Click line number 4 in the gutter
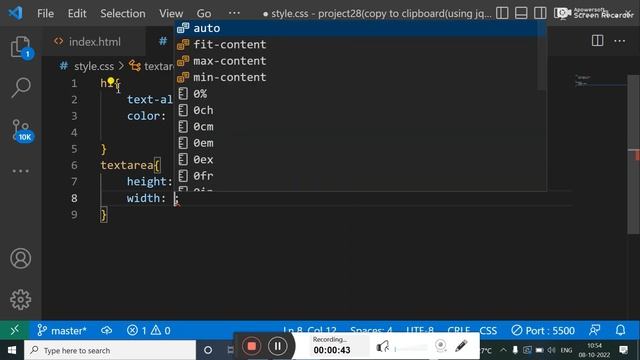 tap(74, 132)
